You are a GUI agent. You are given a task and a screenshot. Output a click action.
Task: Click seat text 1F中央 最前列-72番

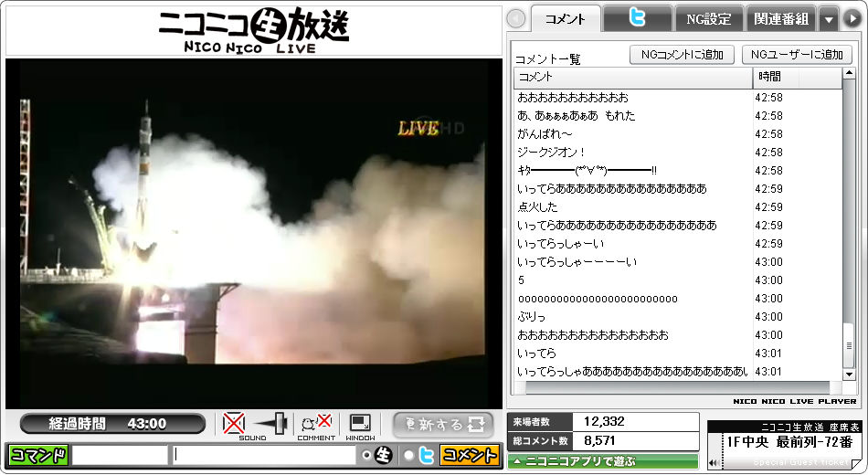click(x=789, y=442)
